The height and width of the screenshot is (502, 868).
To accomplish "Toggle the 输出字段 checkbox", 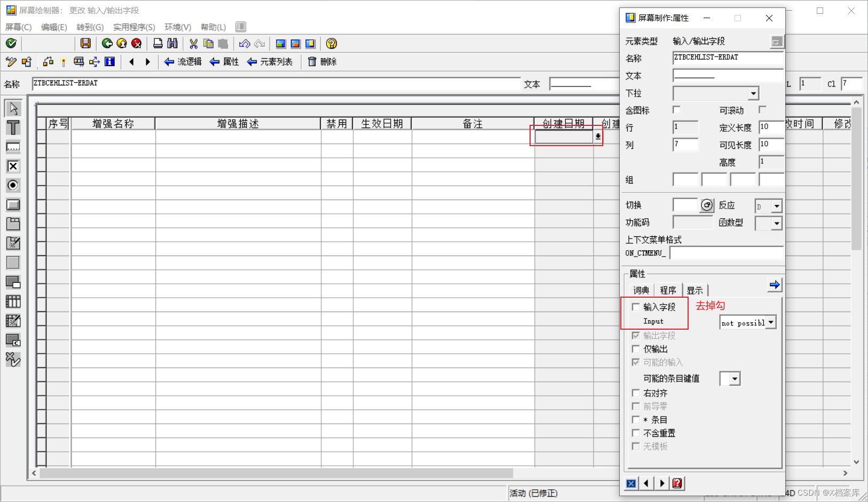I will pos(636,336).
